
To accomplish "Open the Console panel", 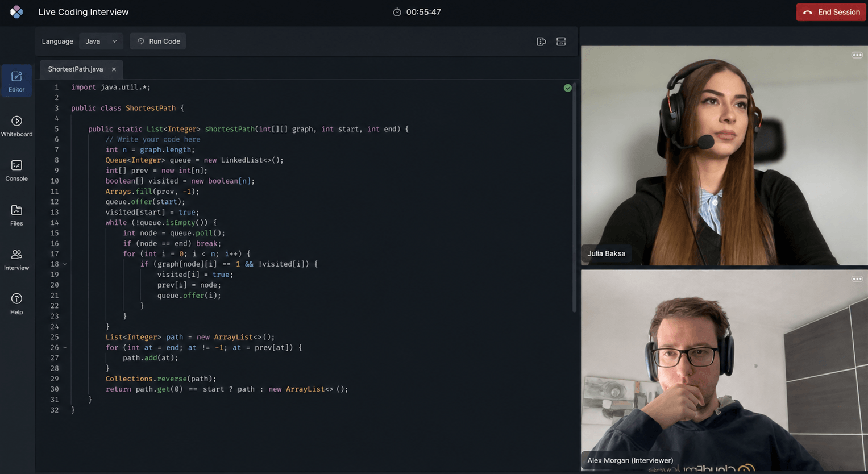I will coord(16,171).
